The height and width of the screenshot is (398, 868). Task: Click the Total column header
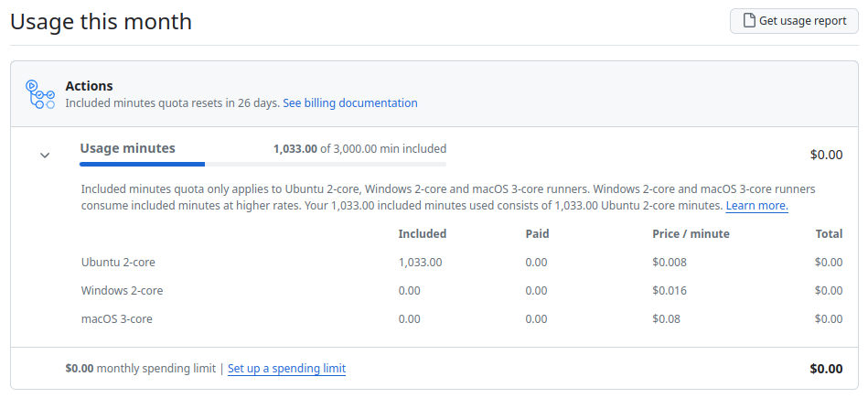829,233
